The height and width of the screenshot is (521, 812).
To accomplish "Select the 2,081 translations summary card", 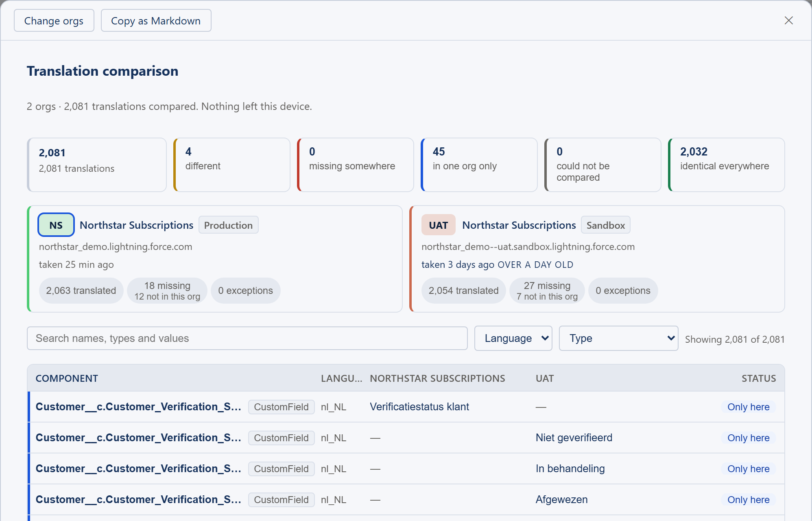I will pyautogui.click(x=97, y=165).
